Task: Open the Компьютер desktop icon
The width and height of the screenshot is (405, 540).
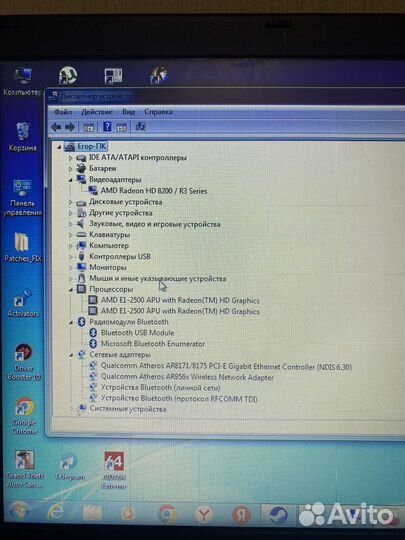Action: pyautogui.click(x=22, y=82)
